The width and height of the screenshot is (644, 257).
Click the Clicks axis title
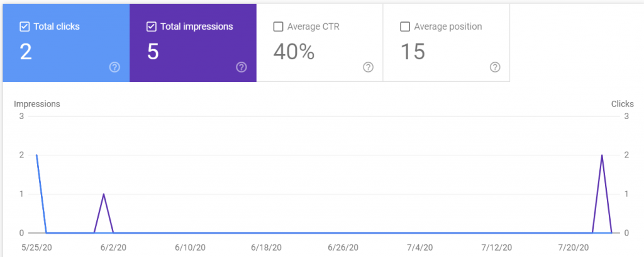point(622,104)
